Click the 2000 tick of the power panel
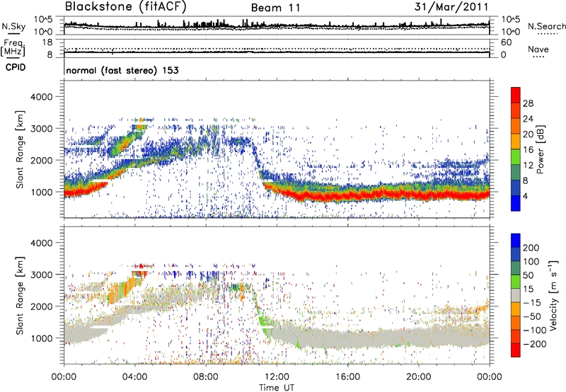566x392 pixels. click(41, 160)
